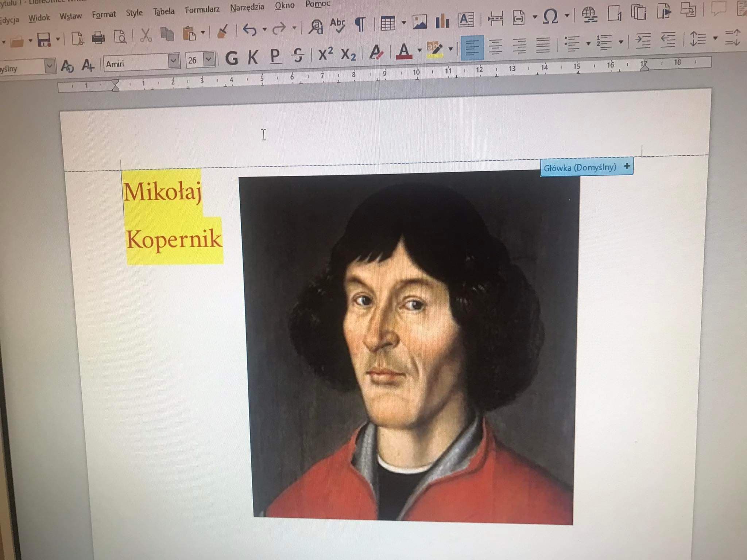This screenshot has width=747, height=560.
Task: Click the Cut scissors icon
Action: tap(146, 36)
